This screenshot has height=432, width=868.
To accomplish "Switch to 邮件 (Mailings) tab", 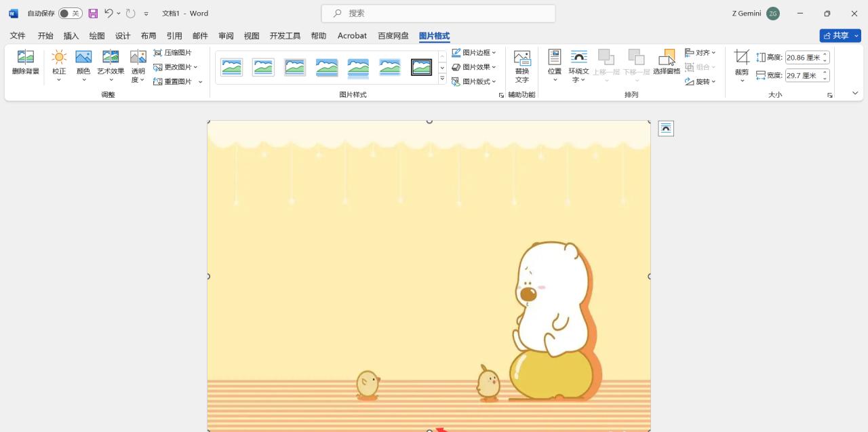I will pyautogui.click(x=200, y=36).
